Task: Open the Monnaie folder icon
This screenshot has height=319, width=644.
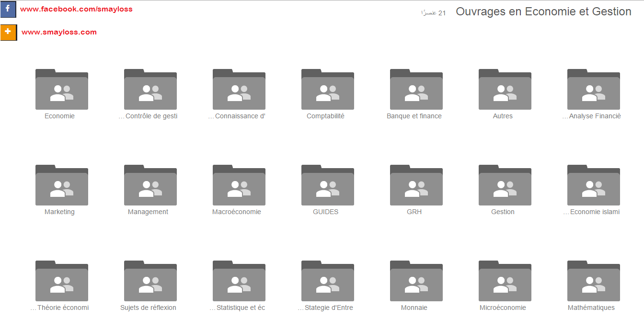Action: (416, 281)
